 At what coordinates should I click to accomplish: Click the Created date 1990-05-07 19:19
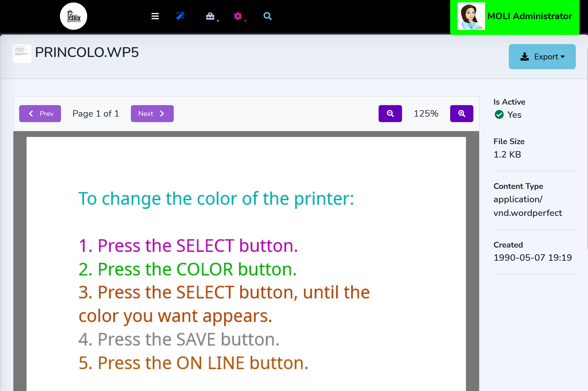pyautogui.click(x=533, y=258)
